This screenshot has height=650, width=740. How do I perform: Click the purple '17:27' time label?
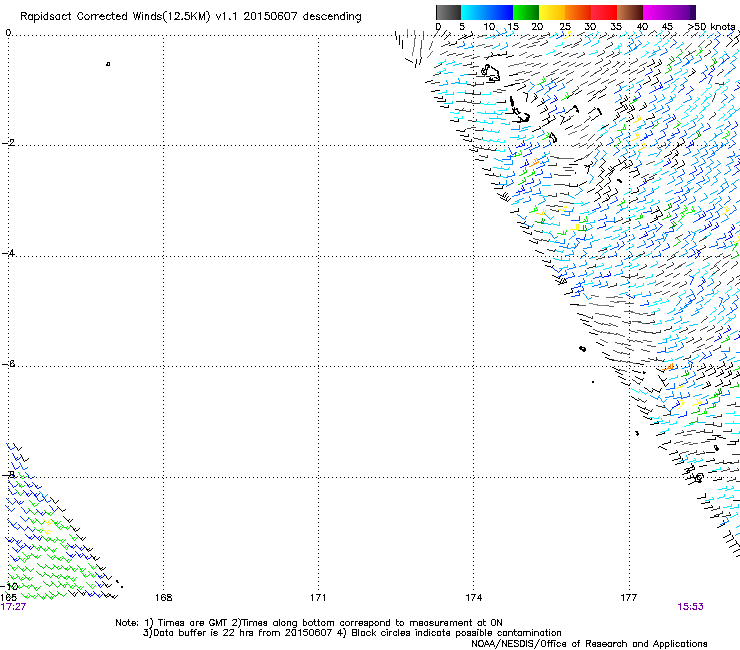tap(13, 607)
